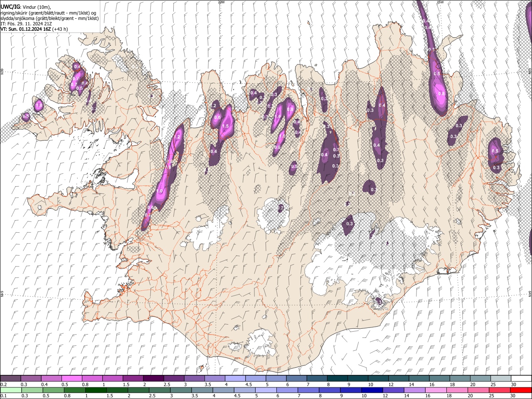Click the dark teal 8 swatch in the top legend row
532x399 pixels.
click(x=337, y=378)
